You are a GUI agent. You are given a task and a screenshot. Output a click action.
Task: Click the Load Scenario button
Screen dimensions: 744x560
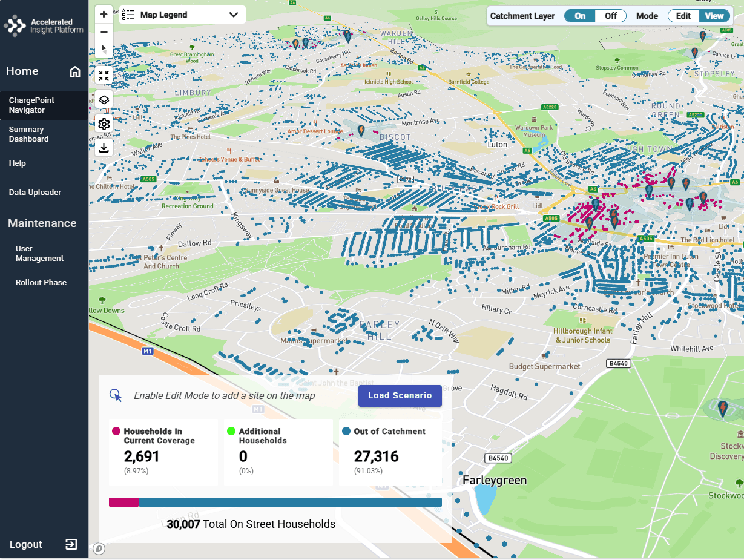coord(400,396)
